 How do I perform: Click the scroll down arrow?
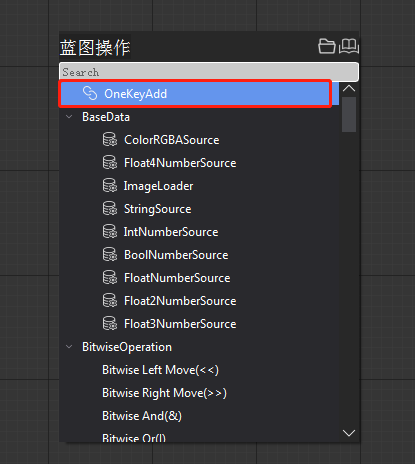(349, 433)
